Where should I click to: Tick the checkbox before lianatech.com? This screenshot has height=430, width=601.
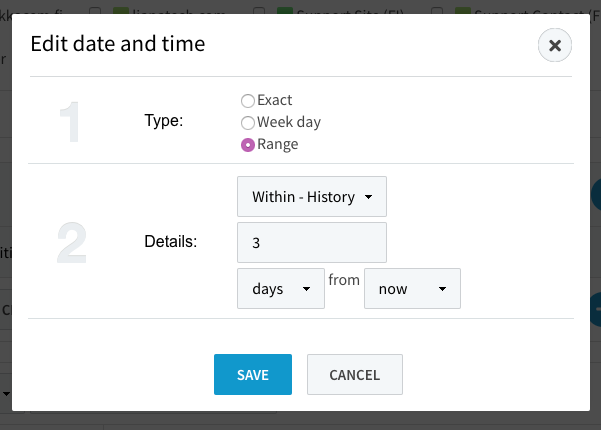click(x=95, y=11)
